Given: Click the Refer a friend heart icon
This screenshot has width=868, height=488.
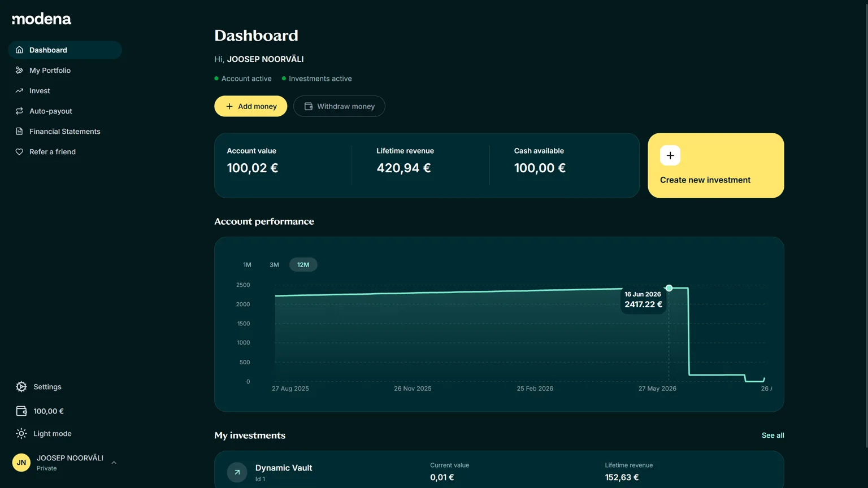Looking at the screenshot, I should click(x=19, y=151).
